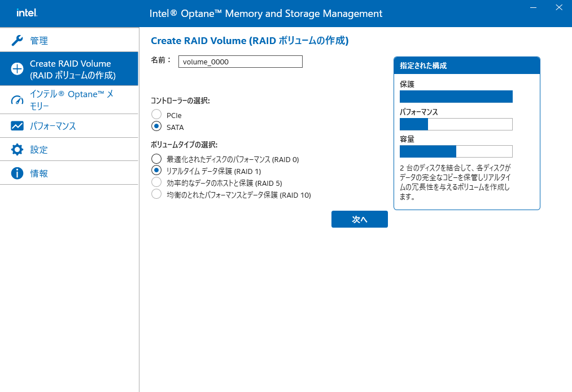The height and width of the screenshot is (392, 572).
Task: Click the 指定された構成 panel header
Action: [466, 66]
